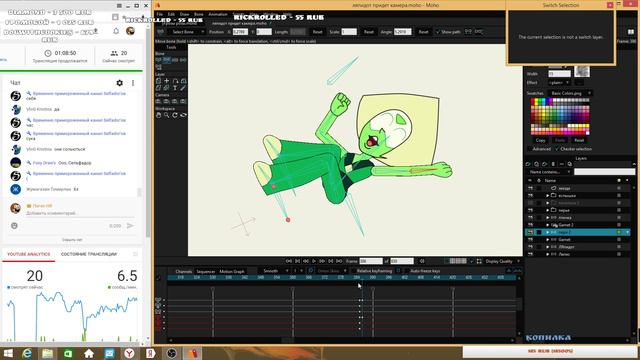Open OBS Studio from the taskbar
The width and height of the screenshot is (640, 360).
pyautogui.click(x=171, y=353)
